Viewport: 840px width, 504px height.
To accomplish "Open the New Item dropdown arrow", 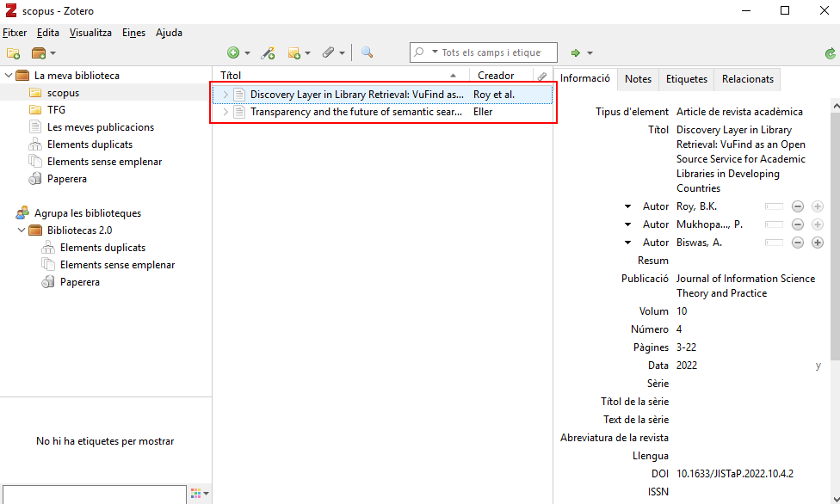I will [247, 53].
